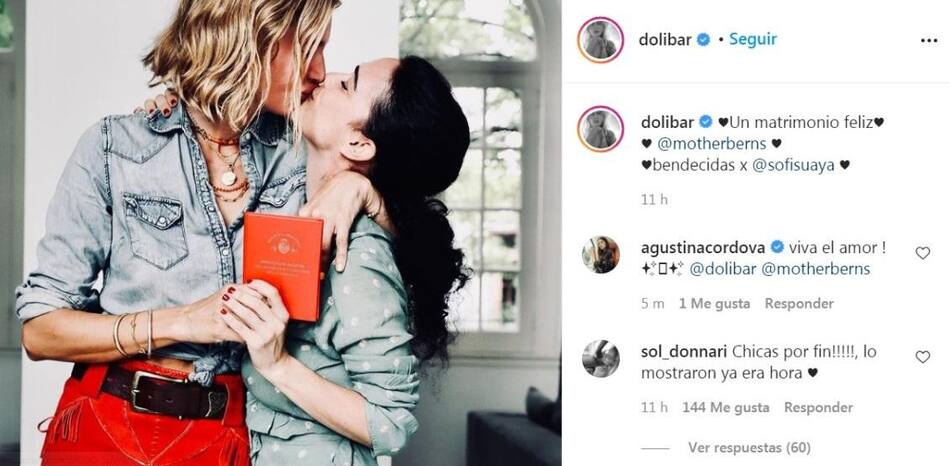Follow dolibar with Seguir button

[x=752, y=39]
